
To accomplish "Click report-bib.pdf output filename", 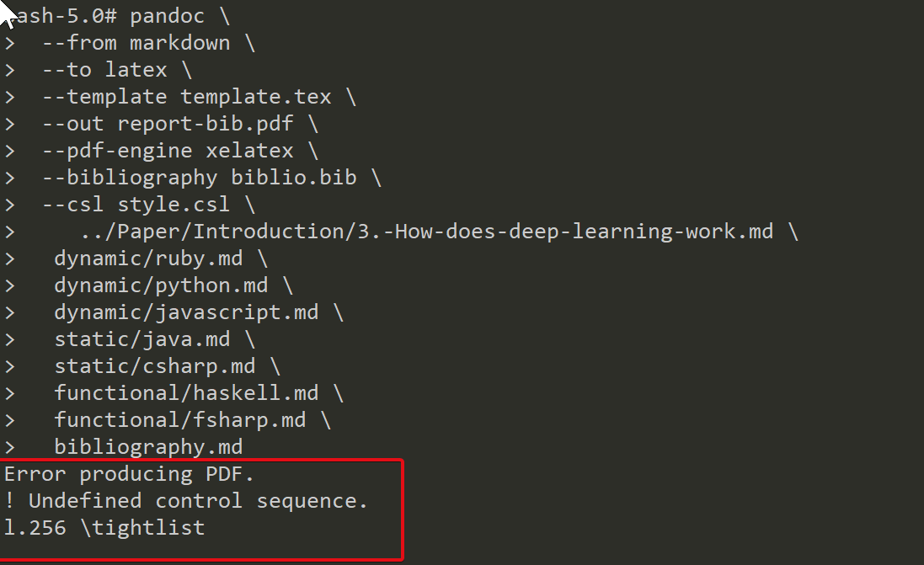I will (x=205, y=124).
